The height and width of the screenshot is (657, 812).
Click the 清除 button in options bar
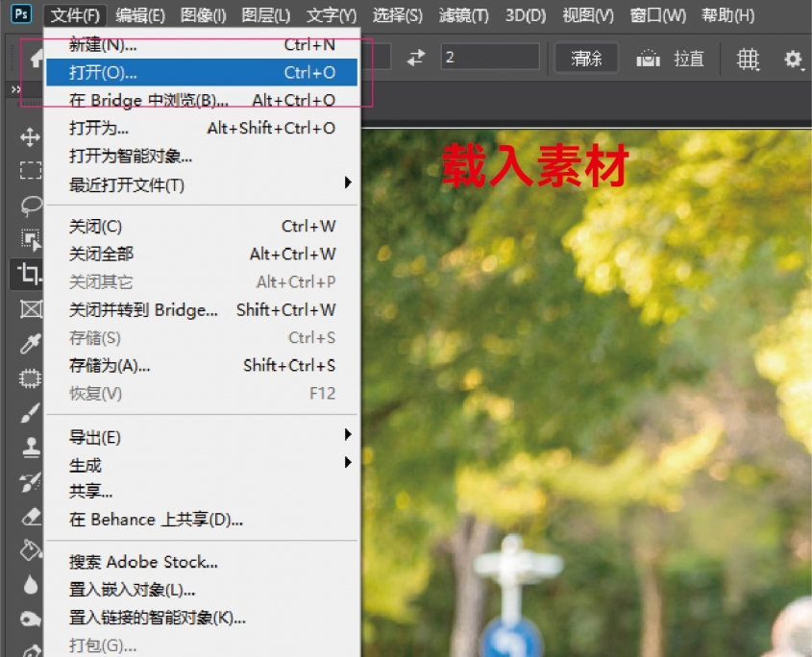586,58
